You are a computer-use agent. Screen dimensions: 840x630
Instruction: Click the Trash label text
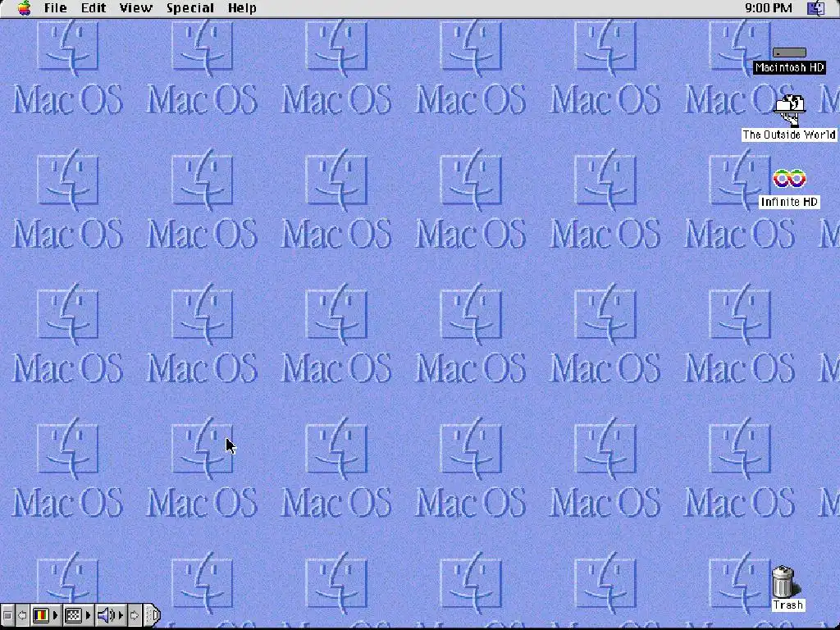coord(787,605)
